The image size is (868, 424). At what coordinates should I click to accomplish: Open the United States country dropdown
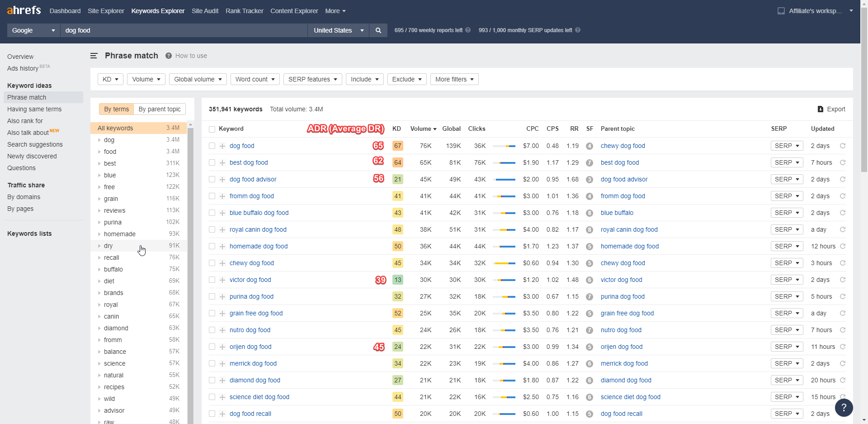pyautogui.click(x=339, y=30)
